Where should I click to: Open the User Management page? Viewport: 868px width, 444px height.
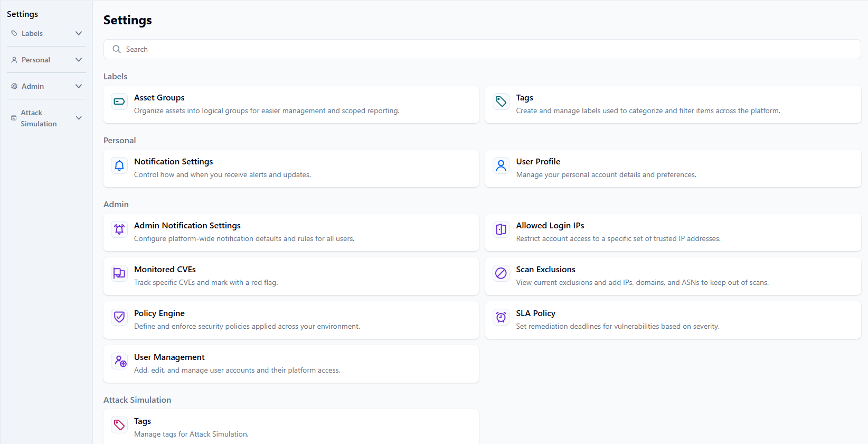[x=291, y=364]
